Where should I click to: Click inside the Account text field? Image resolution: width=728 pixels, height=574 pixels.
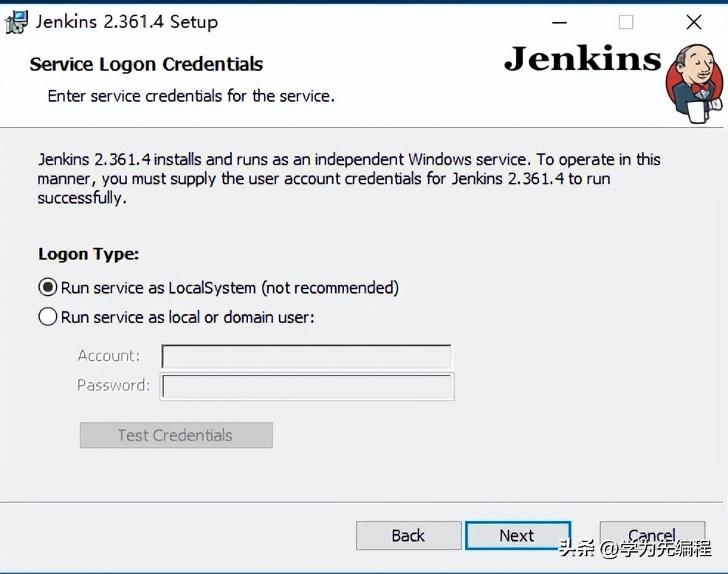306,356
